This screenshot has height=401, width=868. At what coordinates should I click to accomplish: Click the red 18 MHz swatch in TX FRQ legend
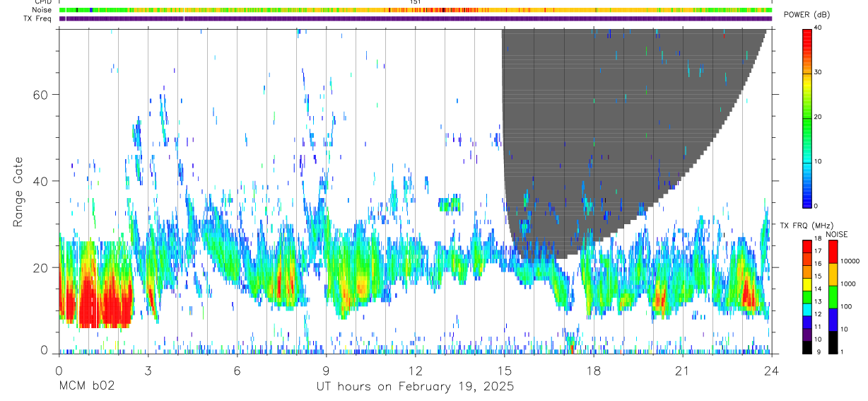coord(807,246)
